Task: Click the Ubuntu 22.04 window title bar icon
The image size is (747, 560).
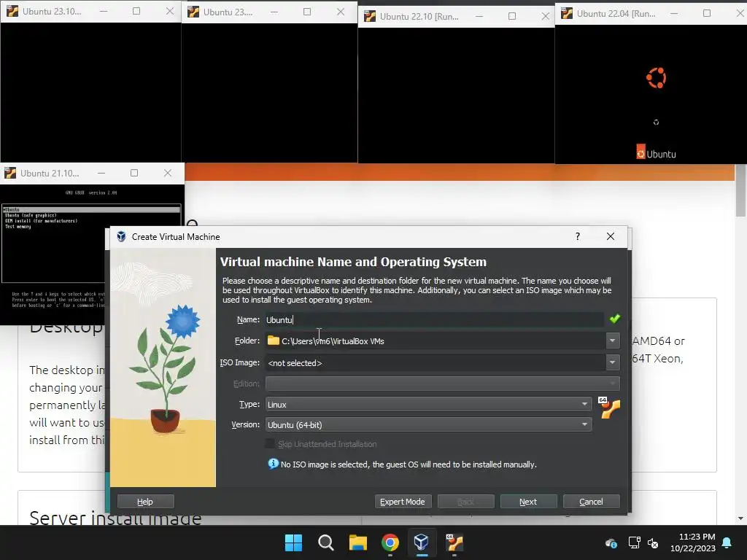Action: [x=566, y=14]
